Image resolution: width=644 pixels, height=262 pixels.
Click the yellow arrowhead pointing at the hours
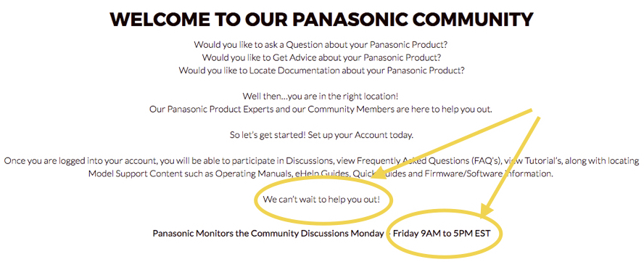[488, 212]
